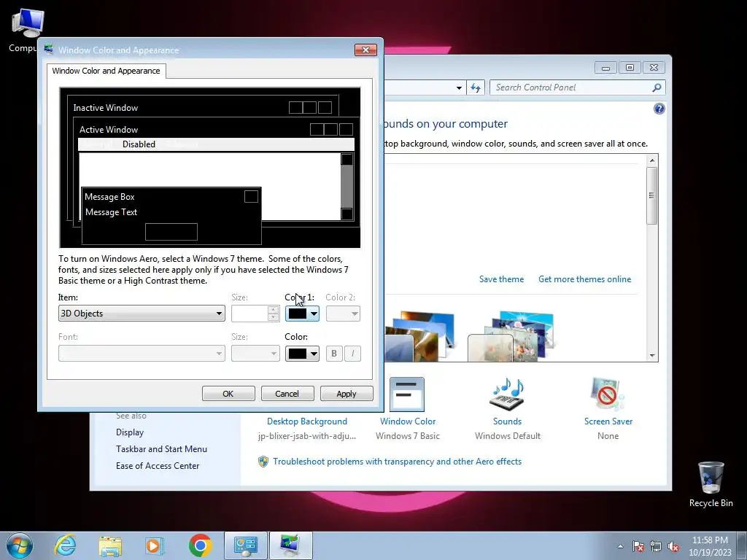Click the Save theme link
Screen dimensions: 747x560
[x=501, y=279]
